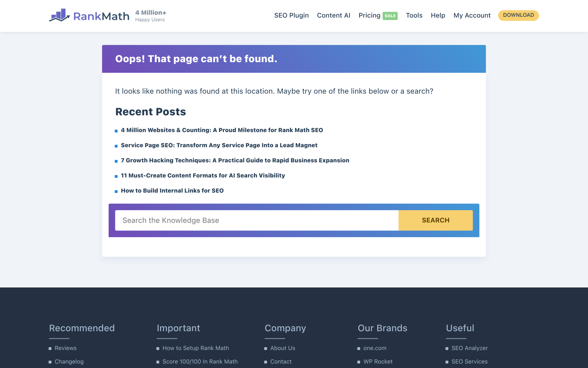Open the one.com brand link

tap(375, 348)
